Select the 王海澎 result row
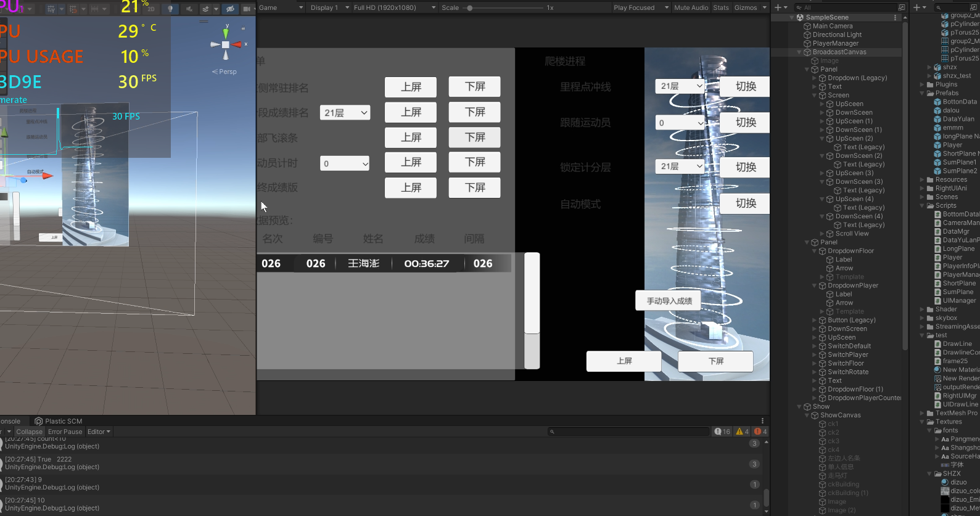 click(x=384, y=263)
